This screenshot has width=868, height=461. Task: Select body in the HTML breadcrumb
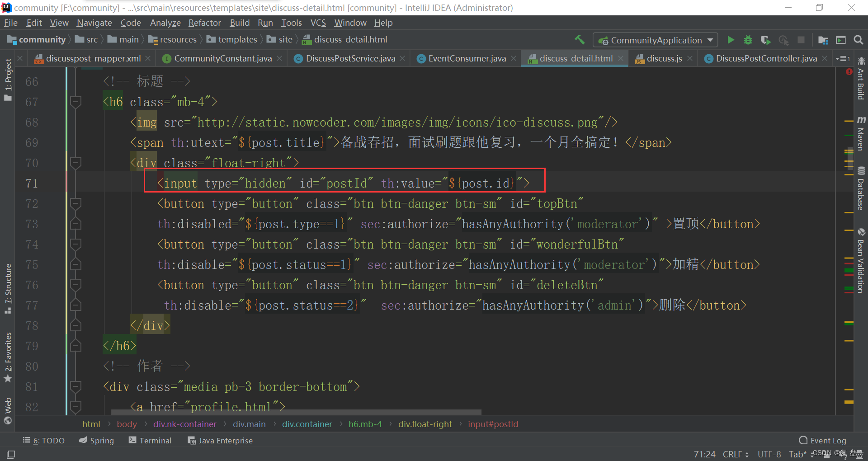127,424
